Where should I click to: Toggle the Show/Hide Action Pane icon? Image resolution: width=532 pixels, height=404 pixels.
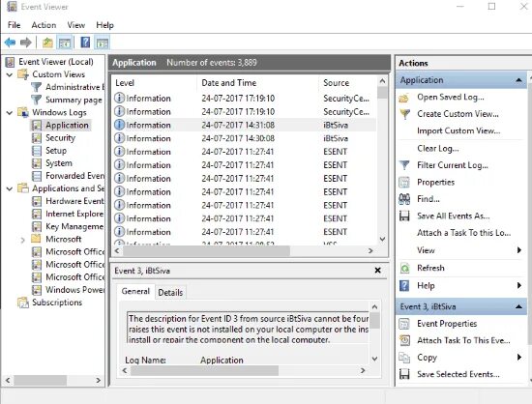[x=103, y=43]
